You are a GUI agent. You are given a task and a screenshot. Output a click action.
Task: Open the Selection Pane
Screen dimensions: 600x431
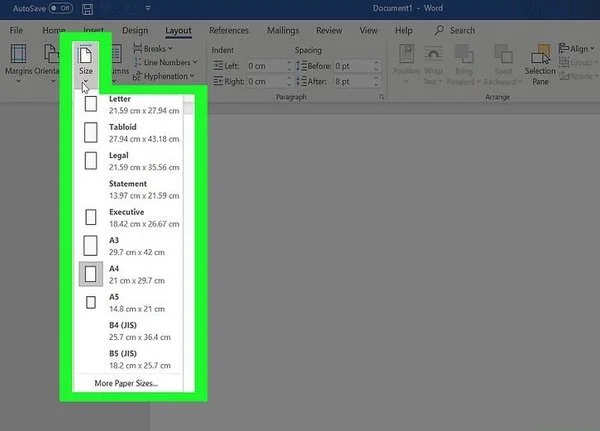(x=540, y=65)
